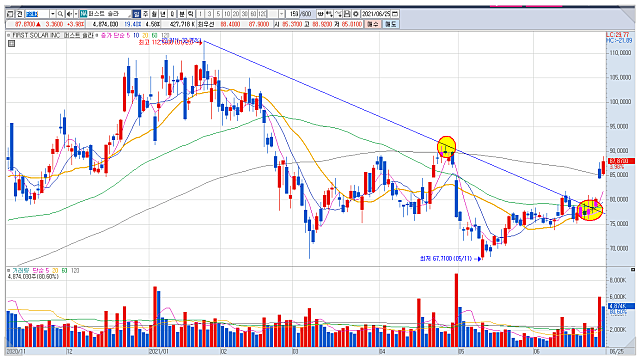640x360 pixels.
Task: Click the candle count field showing 150
Action: click(293, 14)
